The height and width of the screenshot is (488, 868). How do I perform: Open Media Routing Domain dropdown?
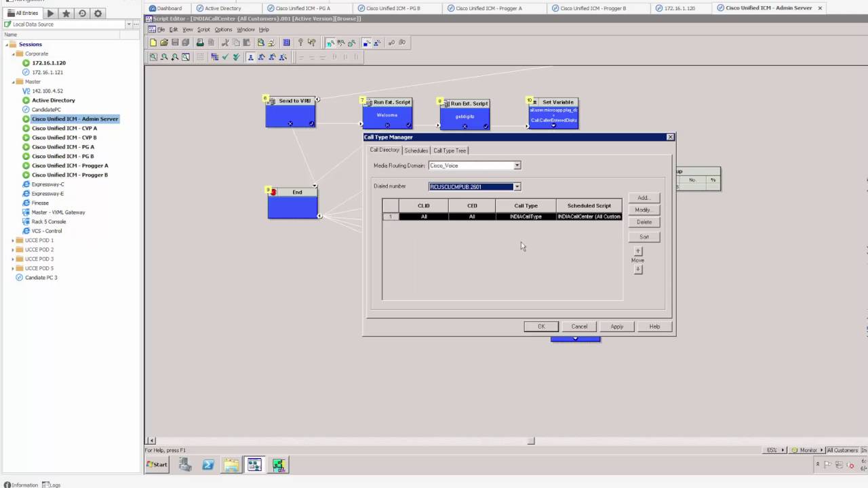(x=517, y=165)
